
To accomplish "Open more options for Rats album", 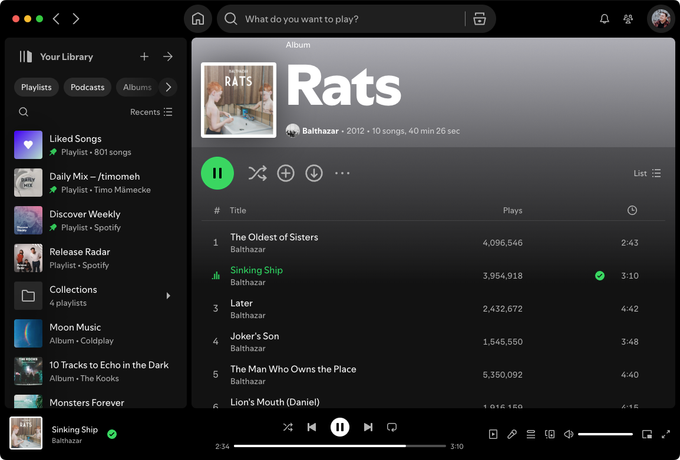I will pyautogui.click(x=342, y=173).
